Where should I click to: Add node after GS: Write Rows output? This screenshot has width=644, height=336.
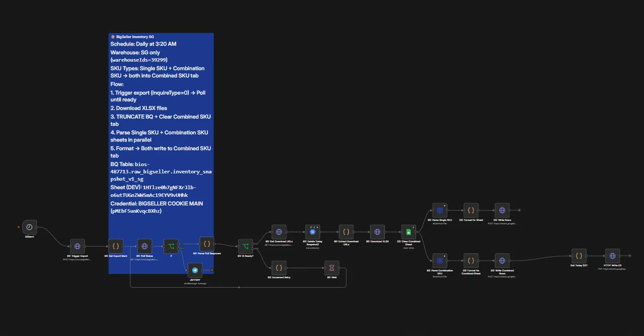tap(519, 211)
